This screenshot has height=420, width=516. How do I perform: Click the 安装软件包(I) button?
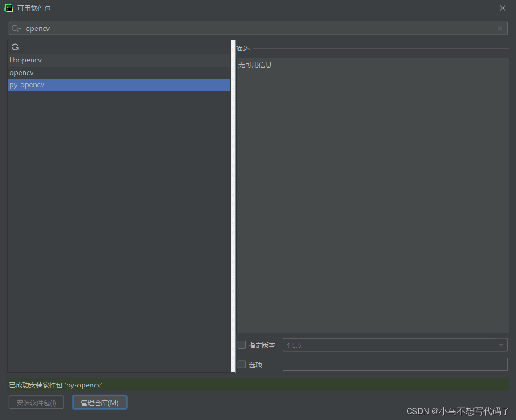point(37,403)
